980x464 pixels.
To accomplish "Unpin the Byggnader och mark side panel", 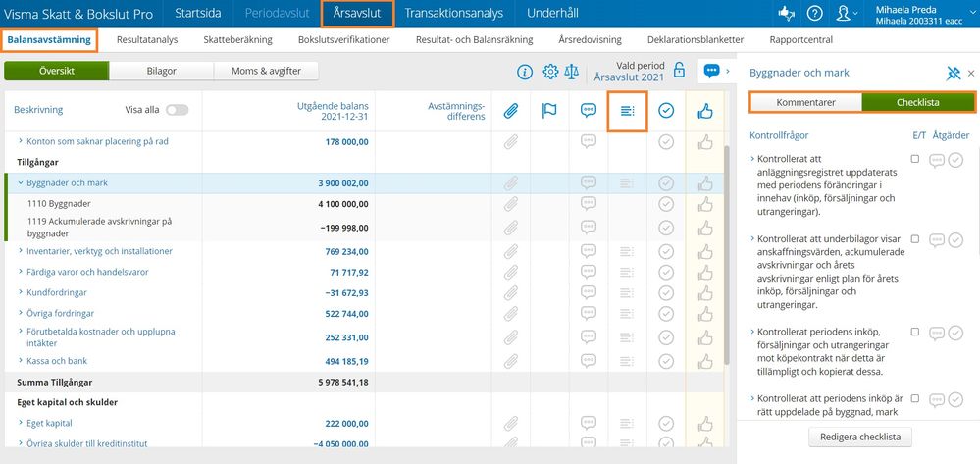I will 953,73.
